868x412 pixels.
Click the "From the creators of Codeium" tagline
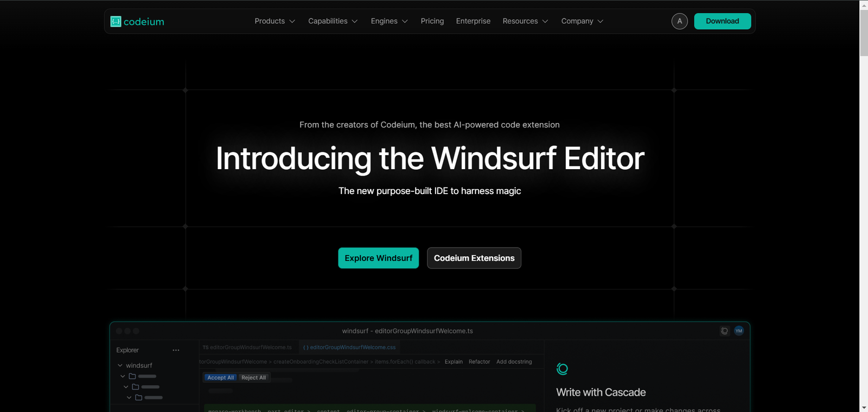[430, 125]
